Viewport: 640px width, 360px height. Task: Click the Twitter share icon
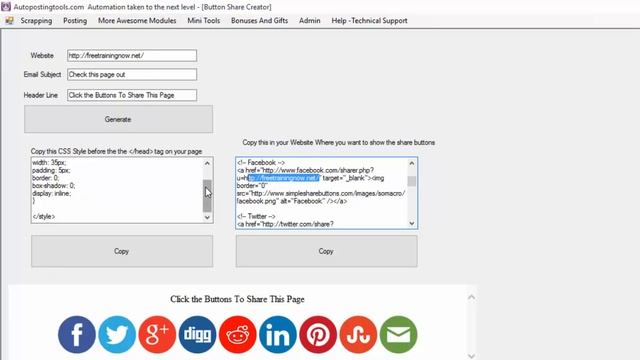[117, 334]
